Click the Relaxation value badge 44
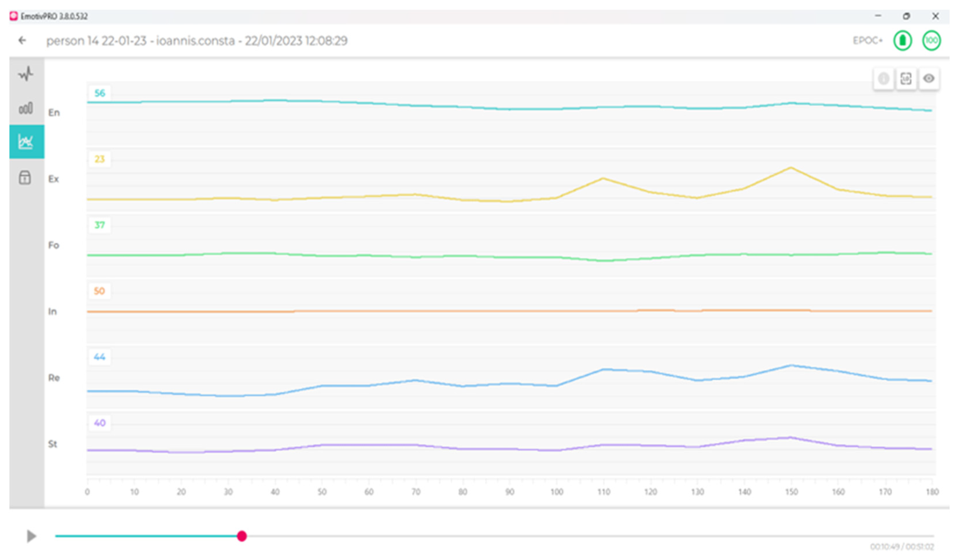 (x=99, y=357)
